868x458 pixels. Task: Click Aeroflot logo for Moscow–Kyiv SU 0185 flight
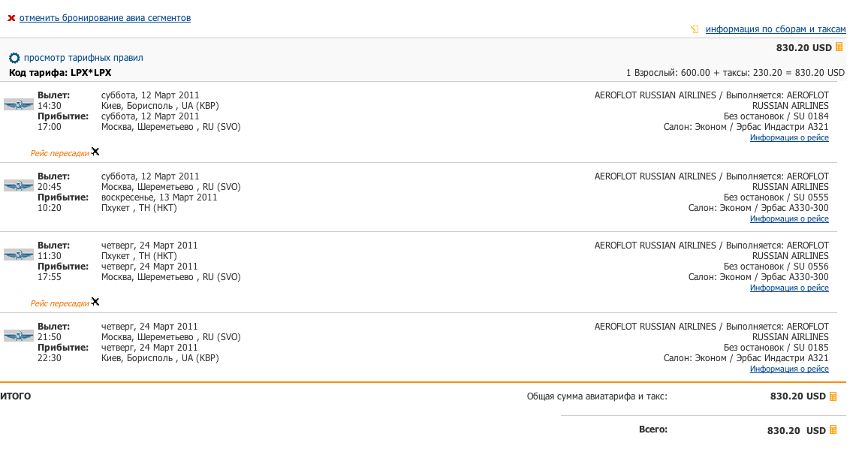(19, 336)
